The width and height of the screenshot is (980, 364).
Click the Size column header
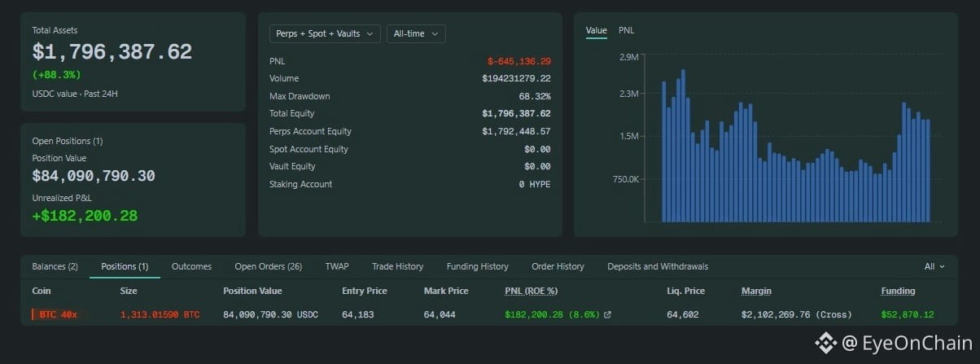tap(129, 291)
